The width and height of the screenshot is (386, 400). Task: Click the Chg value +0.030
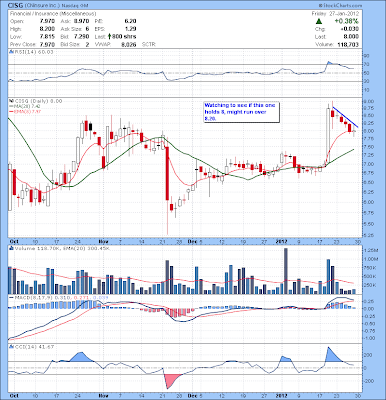click(x=350, y=29)
